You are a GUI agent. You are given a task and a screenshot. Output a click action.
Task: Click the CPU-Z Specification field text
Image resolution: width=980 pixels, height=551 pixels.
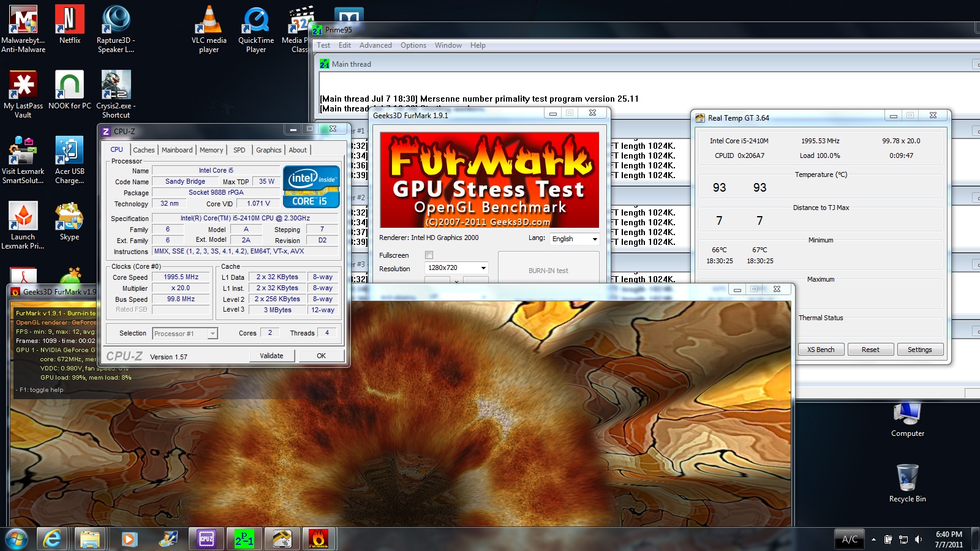(245, 219)
